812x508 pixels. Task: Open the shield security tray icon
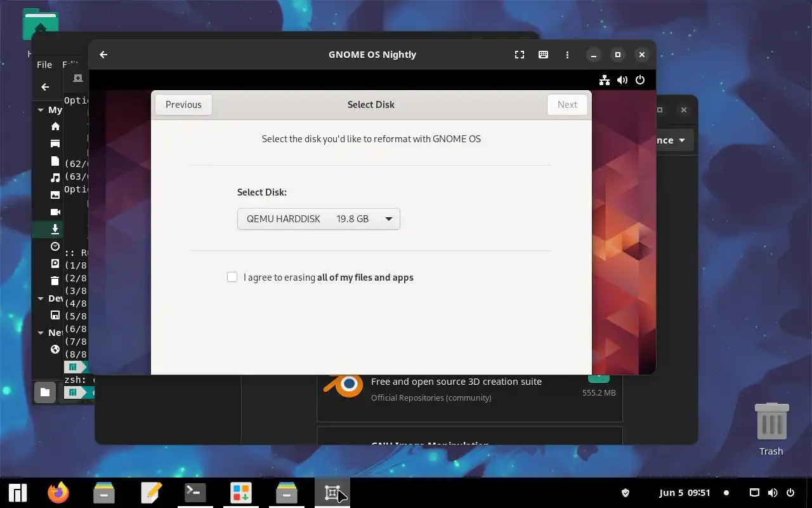[x=625, y=493]
